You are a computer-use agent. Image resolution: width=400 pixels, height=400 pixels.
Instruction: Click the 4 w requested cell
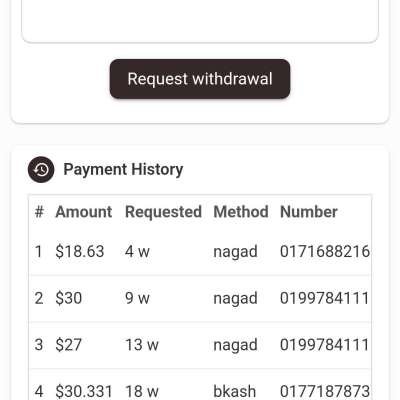click(137, 251)
